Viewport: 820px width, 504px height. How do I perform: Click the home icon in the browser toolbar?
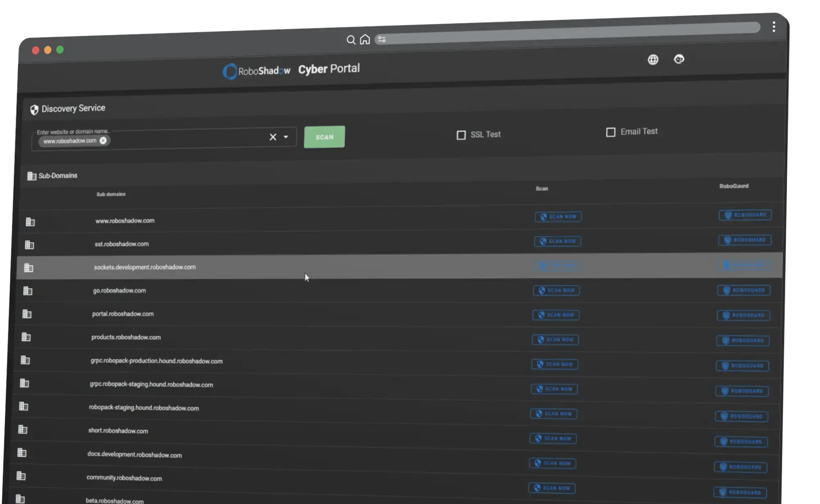[x=364, y=40]
